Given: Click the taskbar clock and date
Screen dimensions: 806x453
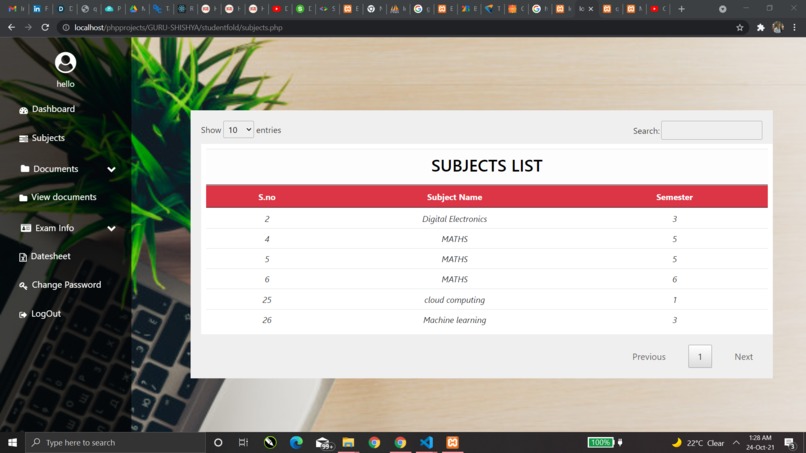Looking at the screenshot, I should click(x=760, y=443).
